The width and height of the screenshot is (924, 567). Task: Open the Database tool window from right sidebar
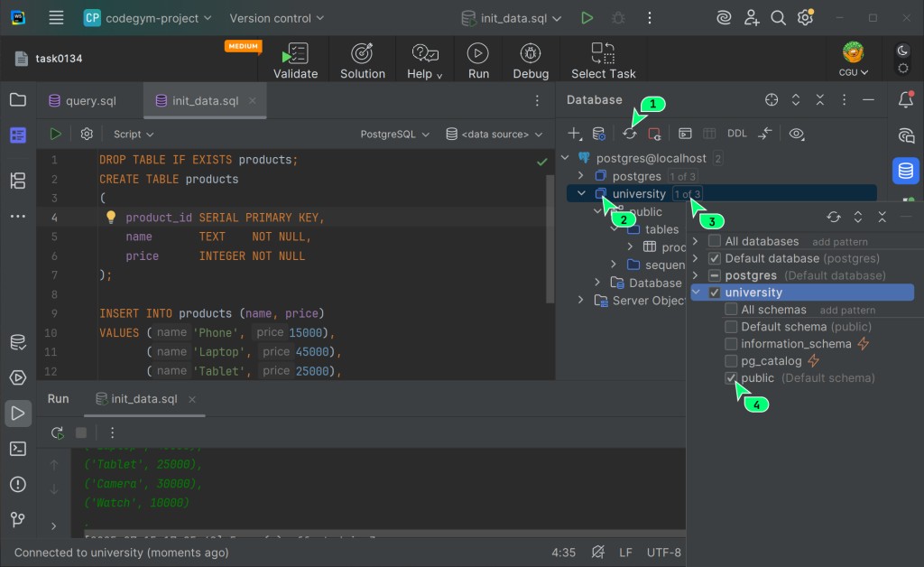[905, 170]
